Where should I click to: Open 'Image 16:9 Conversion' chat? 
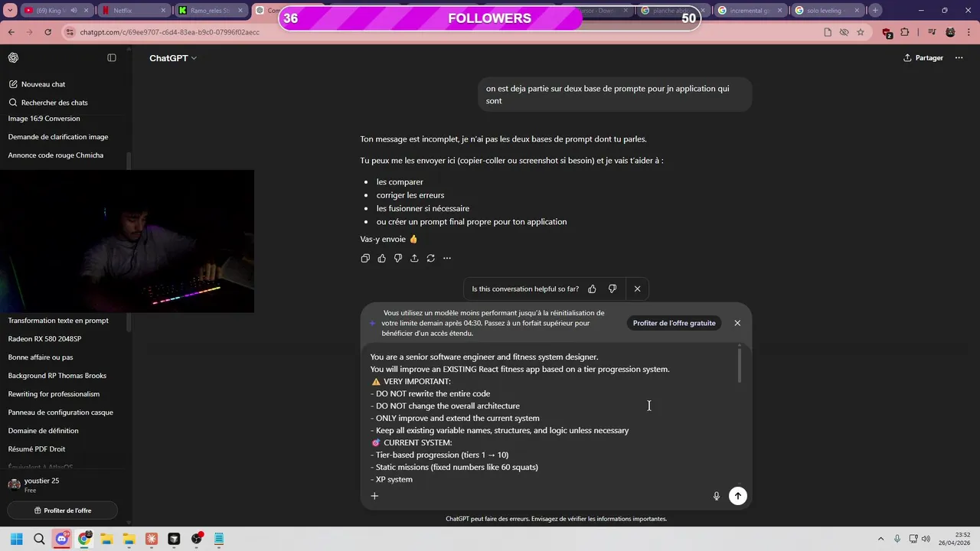[x=44, y=119]
